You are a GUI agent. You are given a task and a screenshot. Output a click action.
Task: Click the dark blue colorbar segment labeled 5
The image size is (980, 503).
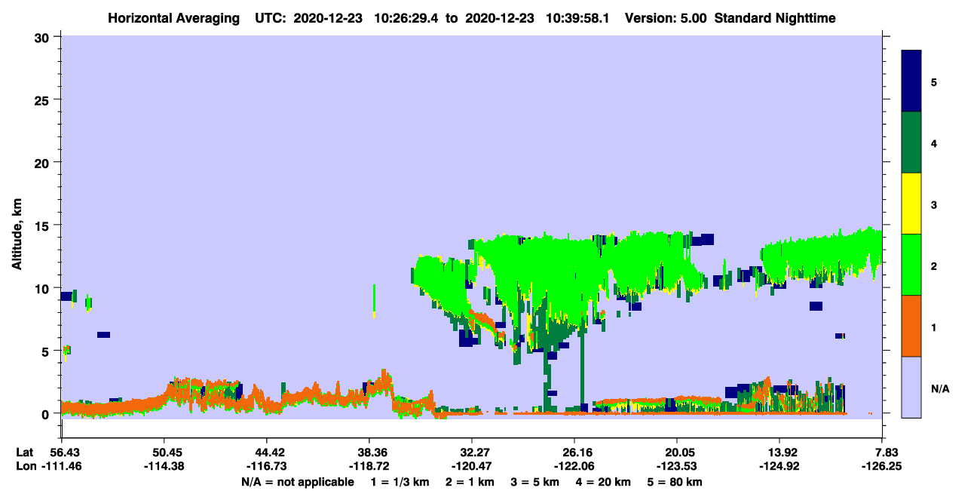click(911, 81)
